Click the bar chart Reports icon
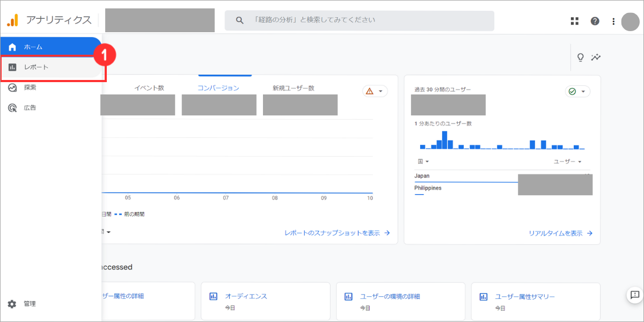 (12, 67)
